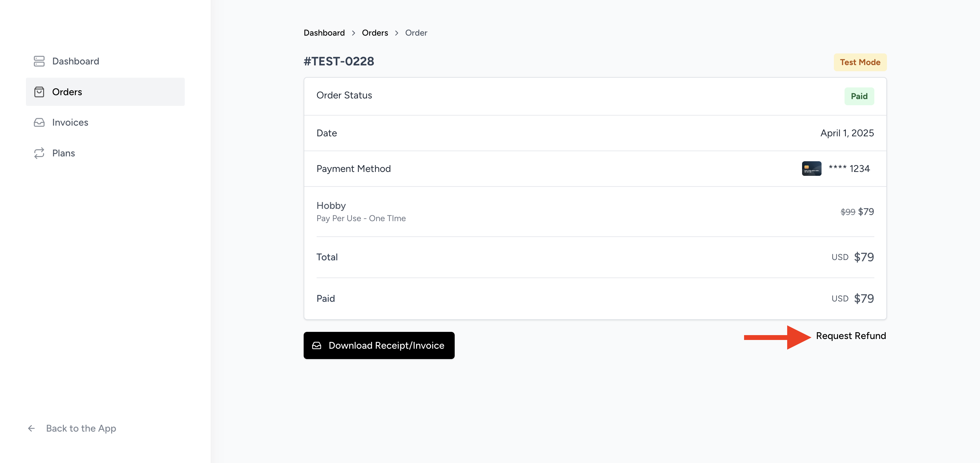980x463 pixels.
Task: Click the back arrow icon
Action: 31,428
